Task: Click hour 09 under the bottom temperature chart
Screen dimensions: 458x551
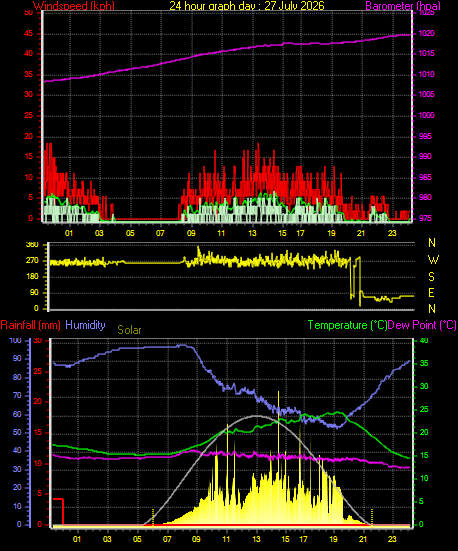Action: pyautogui.click(x=196, y=539)
